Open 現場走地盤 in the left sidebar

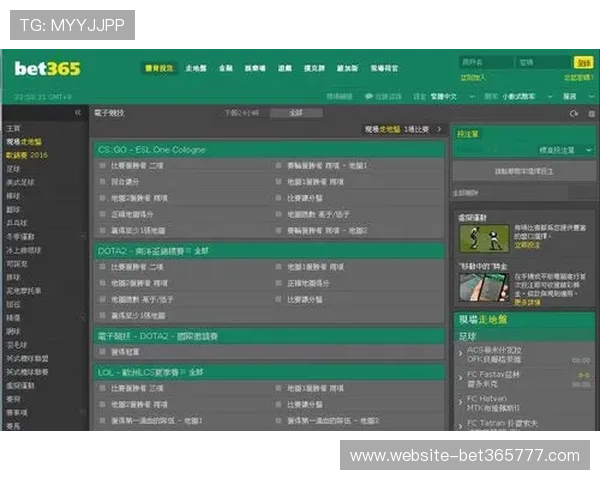click(23, 142)
